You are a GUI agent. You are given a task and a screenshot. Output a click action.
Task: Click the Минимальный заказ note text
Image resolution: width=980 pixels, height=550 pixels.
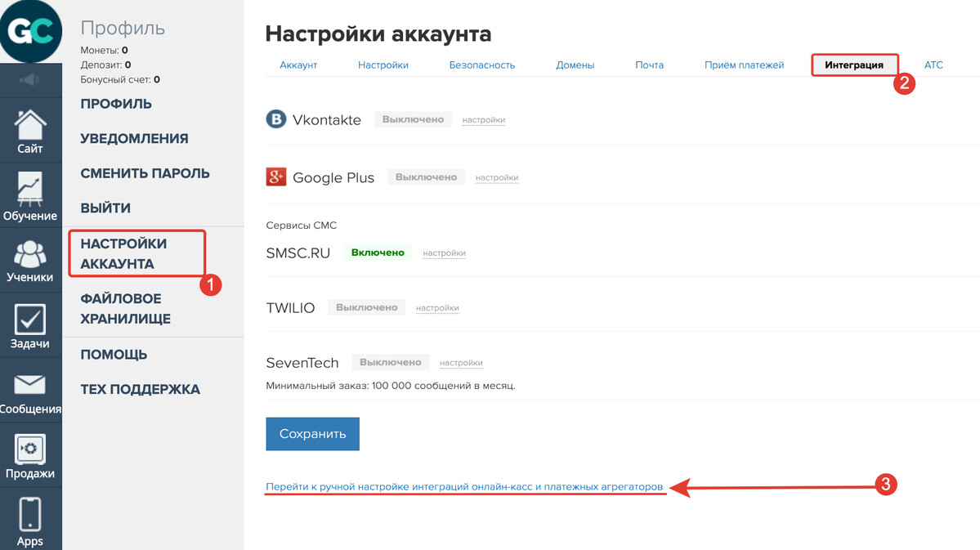(391, 386)
